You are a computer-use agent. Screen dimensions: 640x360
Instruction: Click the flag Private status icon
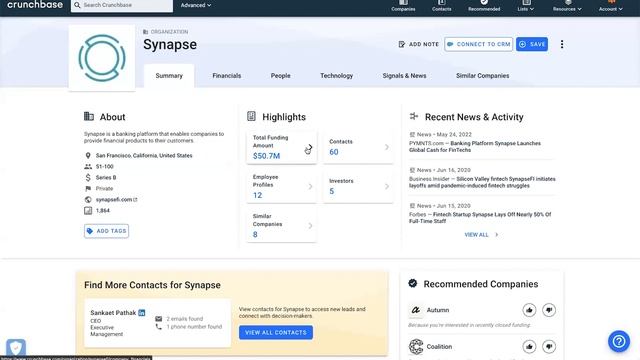tap(88, 189)
